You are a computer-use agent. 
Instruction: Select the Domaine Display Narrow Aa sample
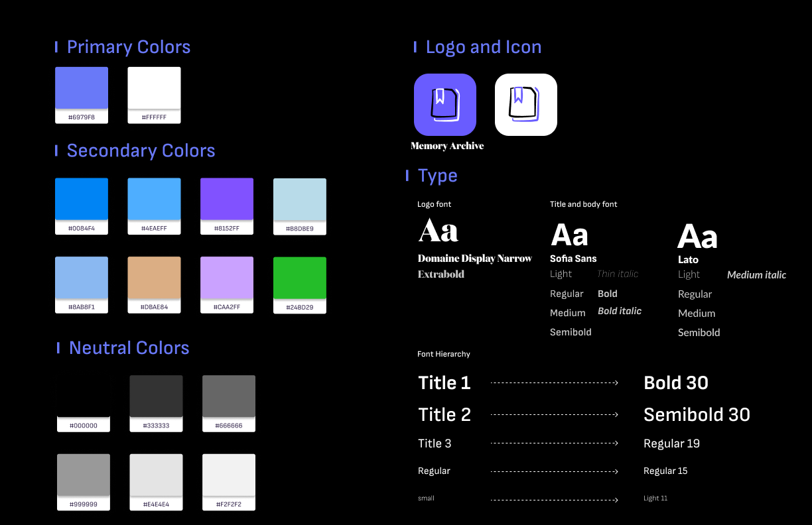[x=439, y=231]
